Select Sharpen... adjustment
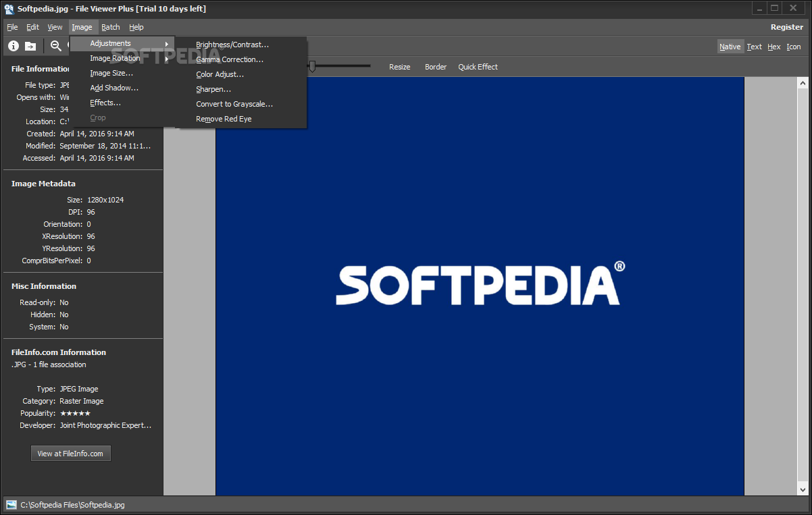 [242, 89]
